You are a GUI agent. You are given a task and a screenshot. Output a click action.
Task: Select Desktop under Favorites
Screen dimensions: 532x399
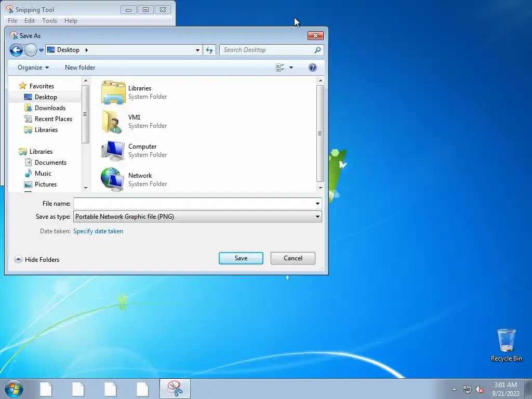click(46, 97)
